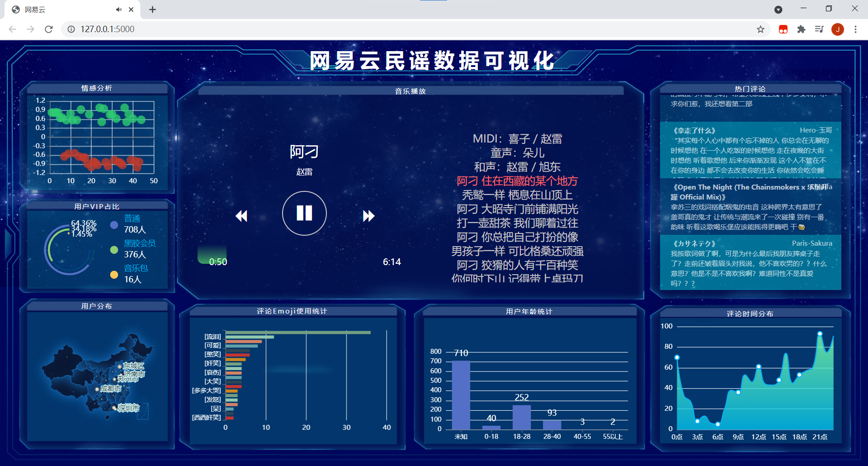Toggle 音乐包 legend in VIP chart
The image size is (868, 466).
[x=129, y=274]
